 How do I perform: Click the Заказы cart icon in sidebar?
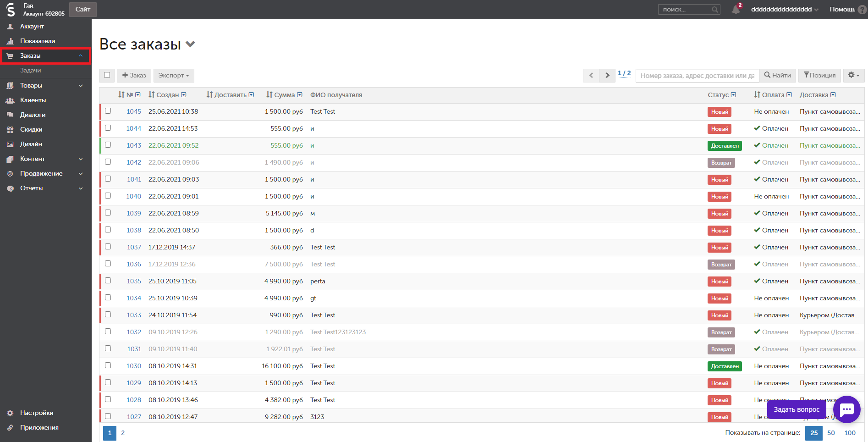[10, 56]
